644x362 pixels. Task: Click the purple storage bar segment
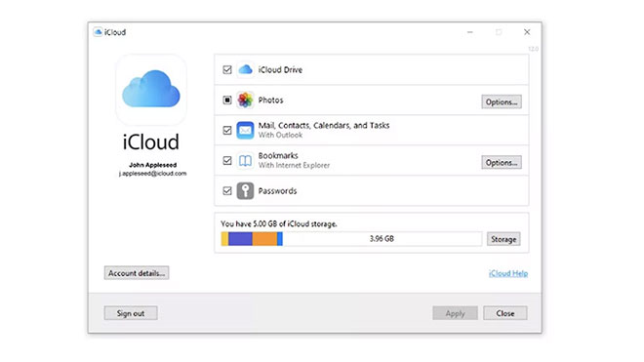(240, 239)
